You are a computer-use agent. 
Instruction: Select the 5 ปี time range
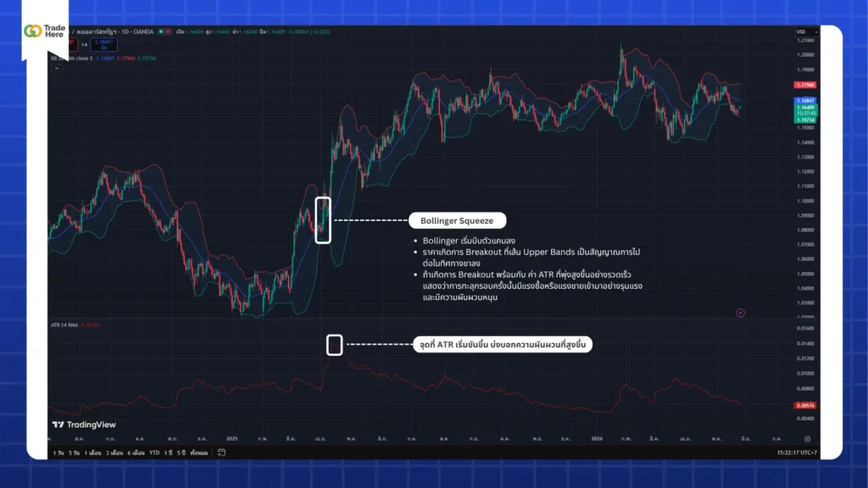tap(181, 452)
